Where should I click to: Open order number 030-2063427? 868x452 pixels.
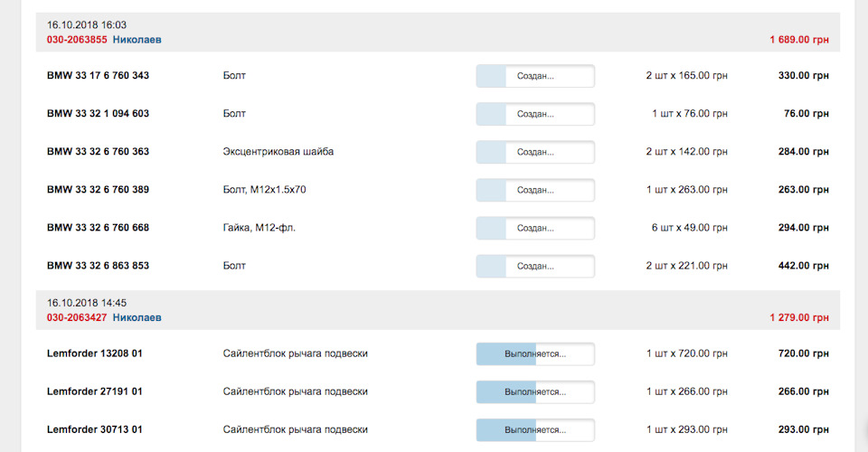pos(77,318)
